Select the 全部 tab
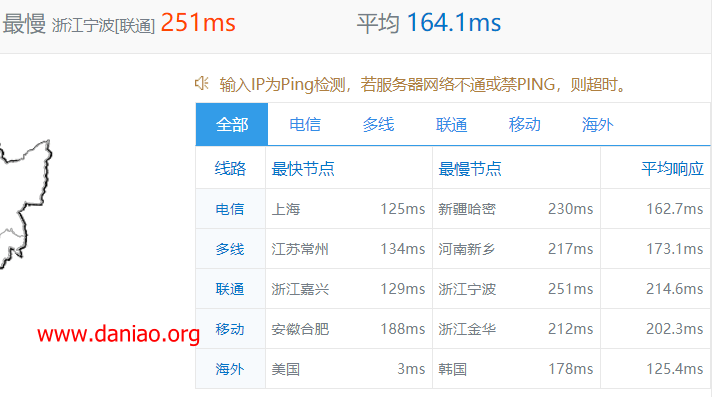Viewport: 712px width, 397px height. click(x=232, y=124)
